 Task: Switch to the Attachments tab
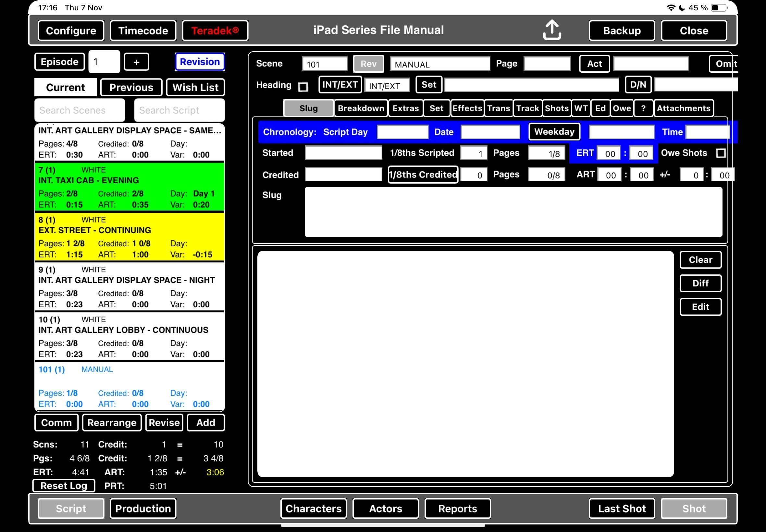pyautogui.click(x=683, y=108)
